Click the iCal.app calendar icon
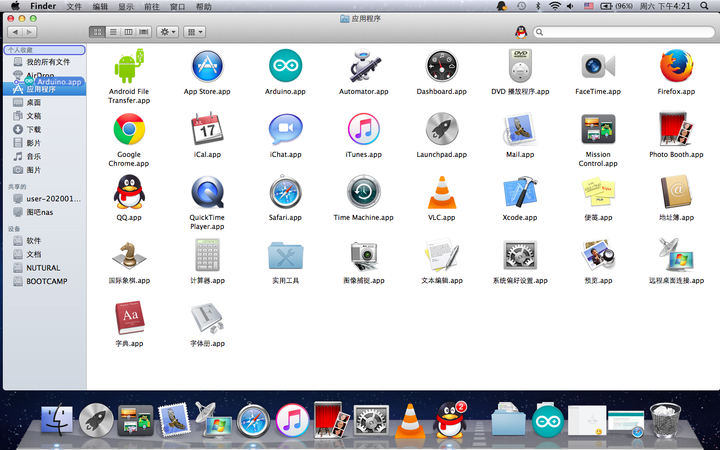 click(x=207, y=129)
